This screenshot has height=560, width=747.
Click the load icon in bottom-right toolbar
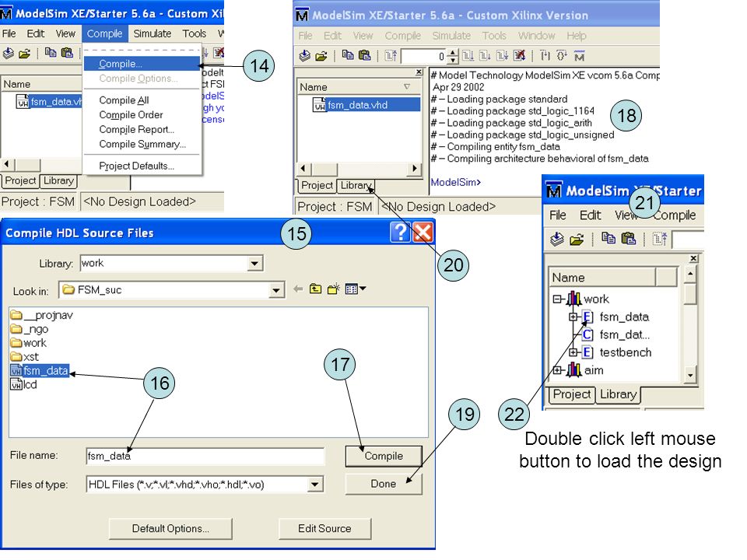pyautogui.click(x=557, y=238)
